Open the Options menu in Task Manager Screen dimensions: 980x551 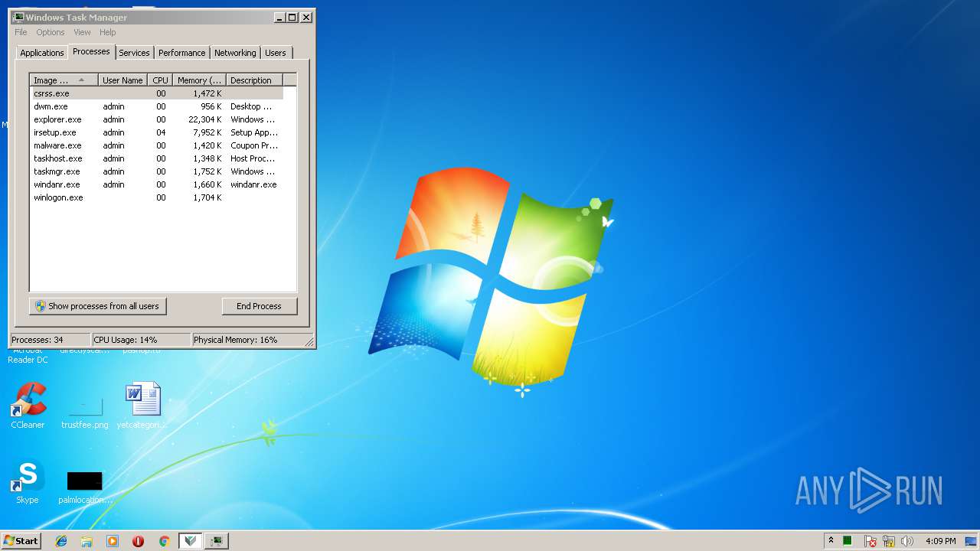tap(51, 32)
